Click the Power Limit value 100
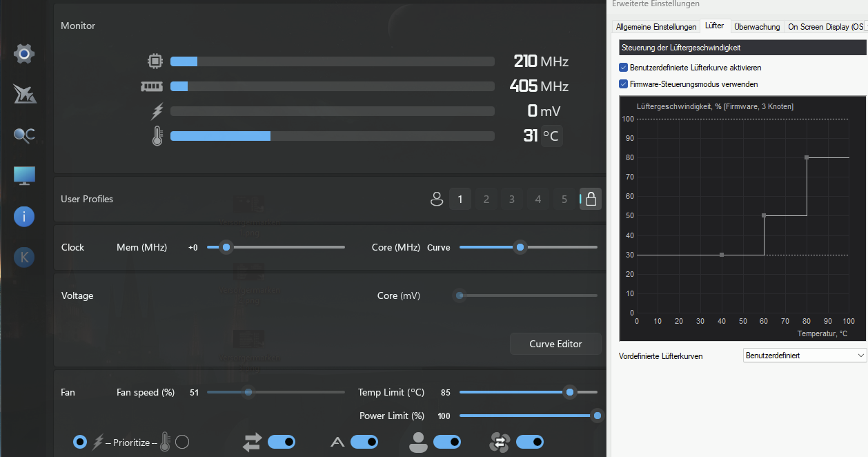The image size is (868, 457). (444, 416)
